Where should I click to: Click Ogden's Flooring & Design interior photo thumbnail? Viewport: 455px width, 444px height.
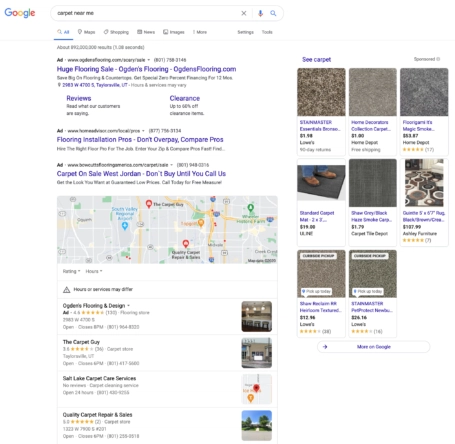click(257, 316)
